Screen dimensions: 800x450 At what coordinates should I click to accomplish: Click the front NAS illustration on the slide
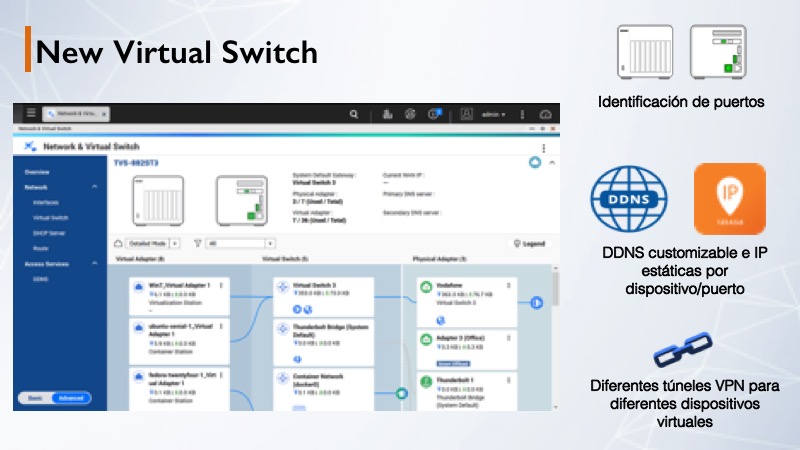(645, 52)
